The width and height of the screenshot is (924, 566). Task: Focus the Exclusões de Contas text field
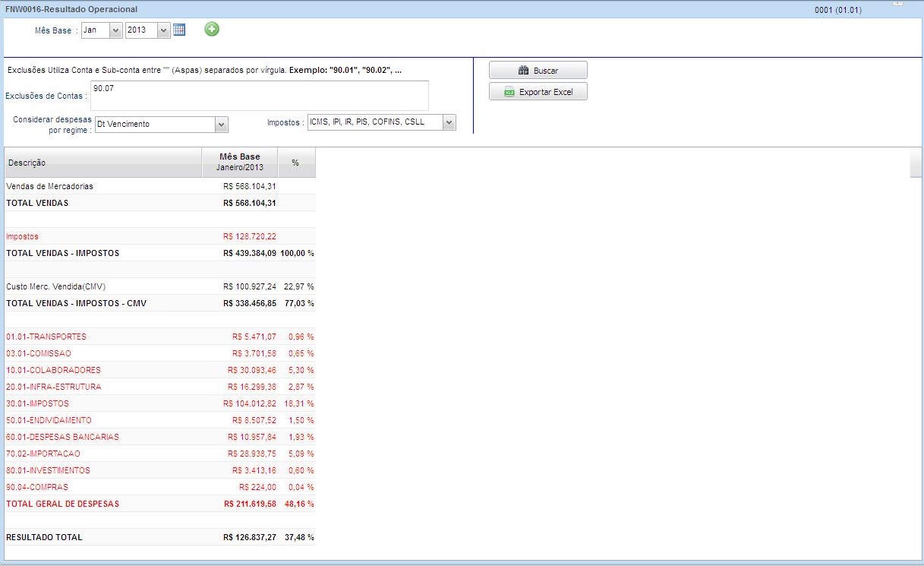click(x=259, y=96)
